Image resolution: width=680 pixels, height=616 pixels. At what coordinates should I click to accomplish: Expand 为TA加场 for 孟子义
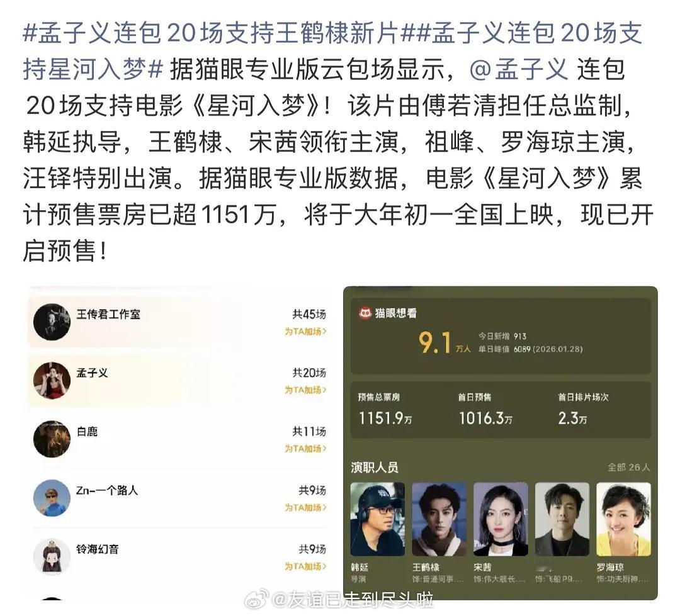305,389
